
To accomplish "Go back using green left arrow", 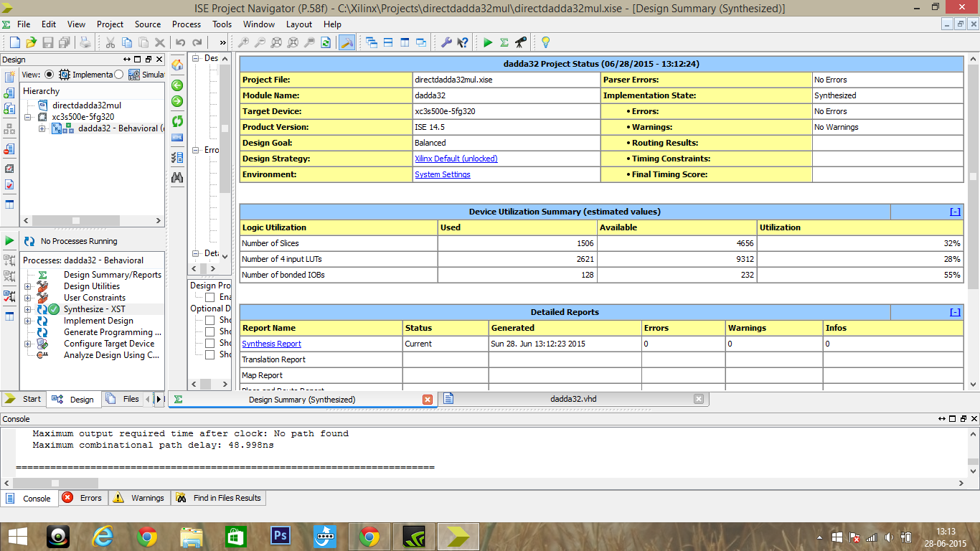I will coord(177,85).
